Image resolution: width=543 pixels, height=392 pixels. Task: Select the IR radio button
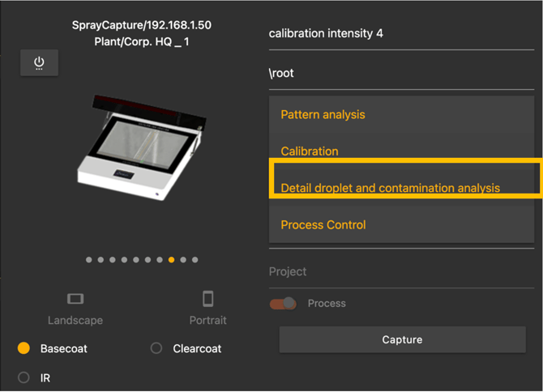point(24,377)
